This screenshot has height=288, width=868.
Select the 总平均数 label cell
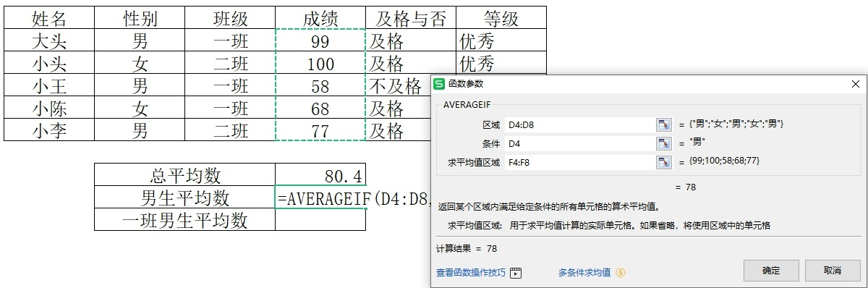click(x=184, y=174)
